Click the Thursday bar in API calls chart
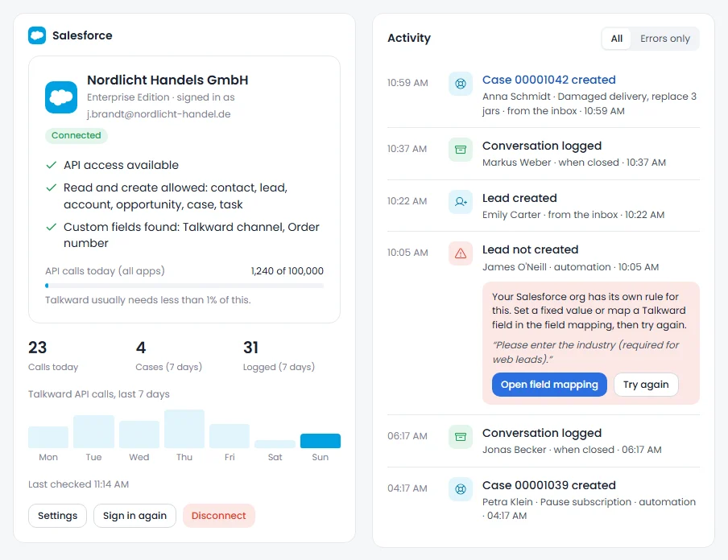The height and width of the screenshot is (560, 728). click(x=184, y=429)
